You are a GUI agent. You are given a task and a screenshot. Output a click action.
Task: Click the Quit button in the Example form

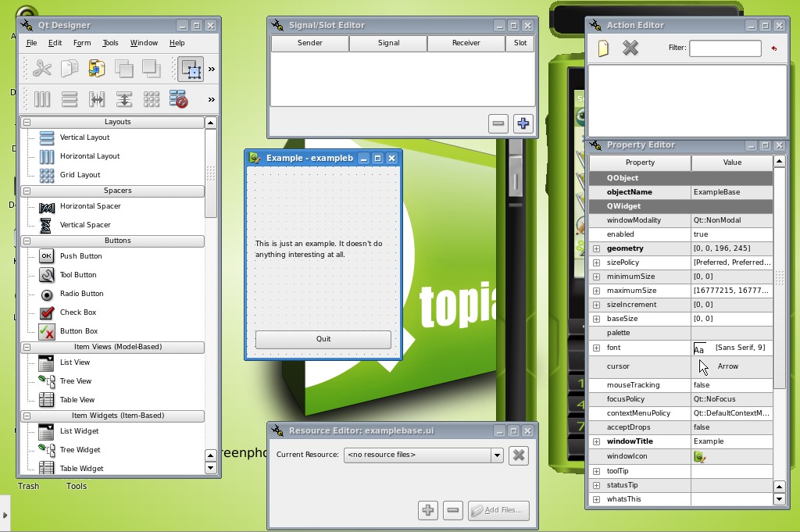click(x=323, y=339)
